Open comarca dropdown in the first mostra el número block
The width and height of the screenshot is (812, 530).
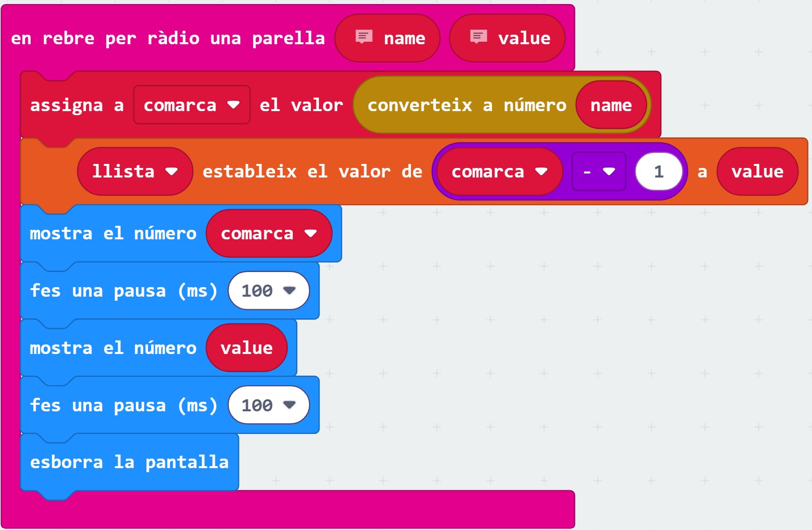pyautogui.click(x=310, y=233)
